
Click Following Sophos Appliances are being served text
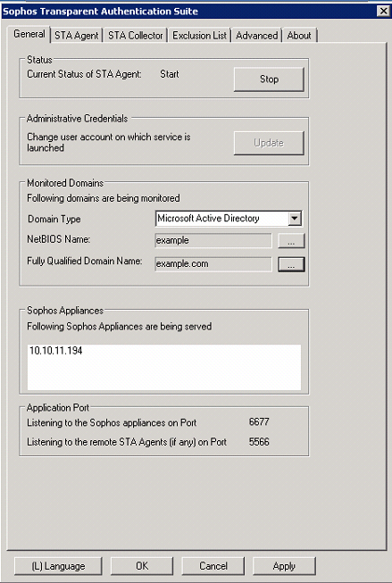pyautogui.click(x=120, y=327)
